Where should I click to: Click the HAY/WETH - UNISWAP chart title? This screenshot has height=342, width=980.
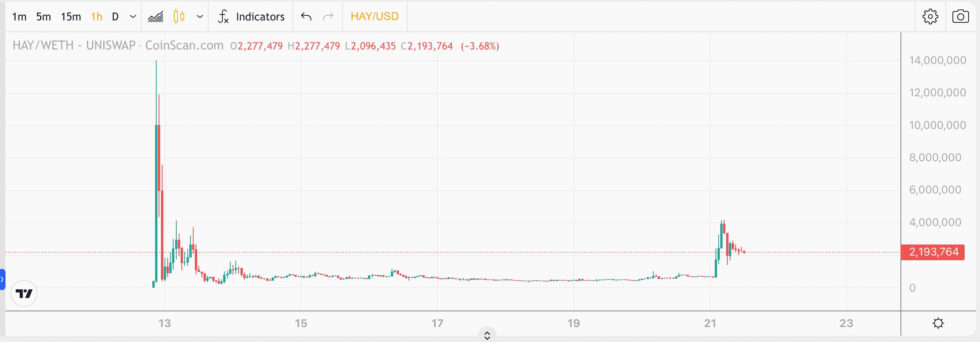(x=74, y=46)
